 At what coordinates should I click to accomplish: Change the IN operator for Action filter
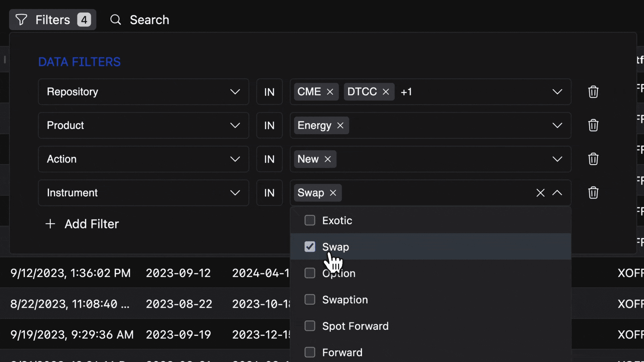269,159
